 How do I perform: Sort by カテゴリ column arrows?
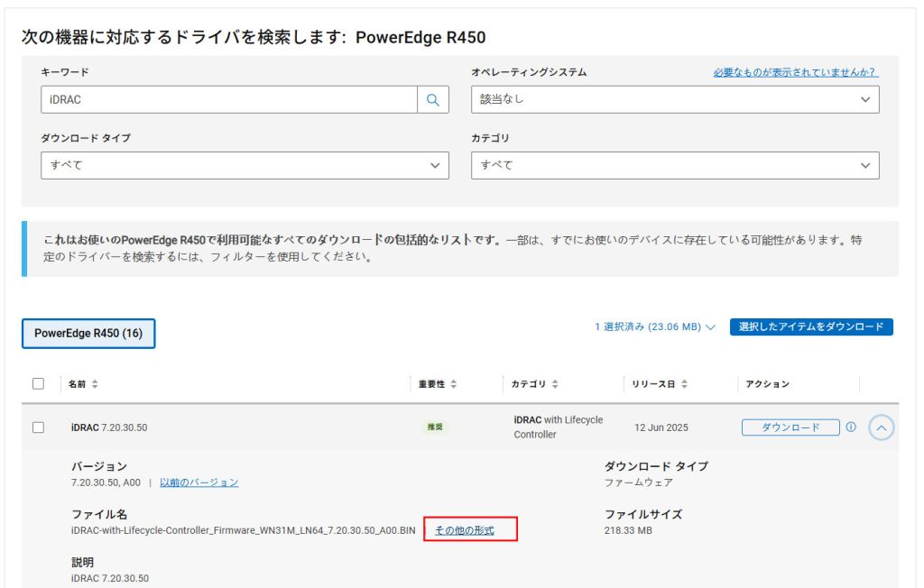555,384
